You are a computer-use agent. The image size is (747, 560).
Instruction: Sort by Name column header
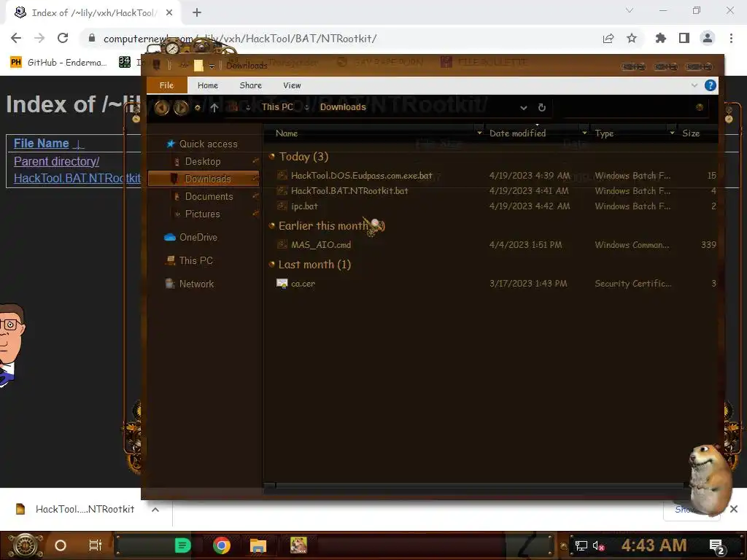click(x=287, y=133)
